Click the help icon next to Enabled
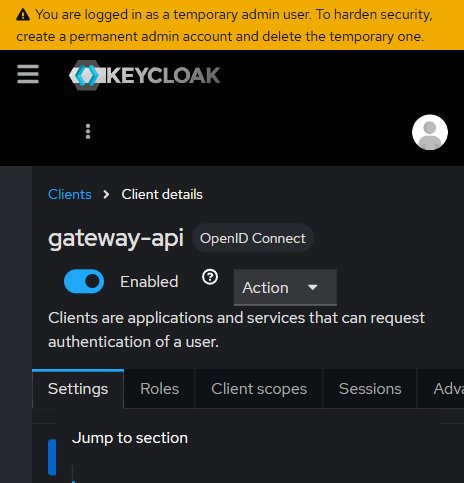464x483 pixels. click(210, 277)
